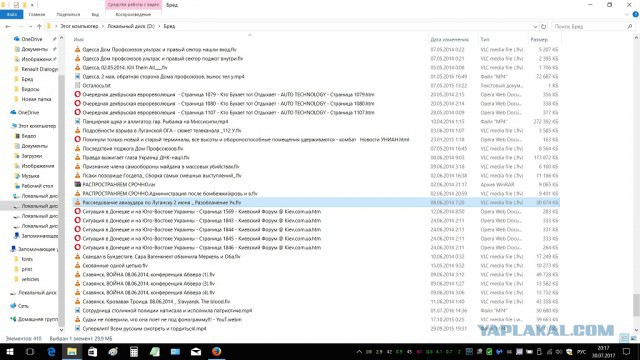Click the VLC cone icon of 'Скованные одной цепью.flv'
Image resolution: width=640 pixels, height=360 pixels.
coord(78,265)
